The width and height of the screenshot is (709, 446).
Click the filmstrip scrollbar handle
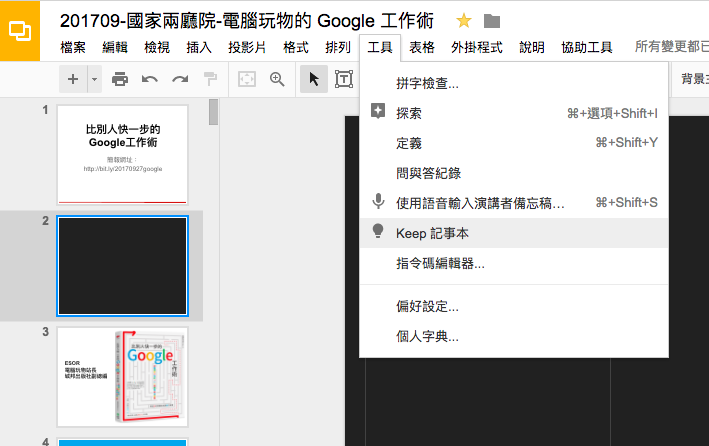(x=213, y=112)
